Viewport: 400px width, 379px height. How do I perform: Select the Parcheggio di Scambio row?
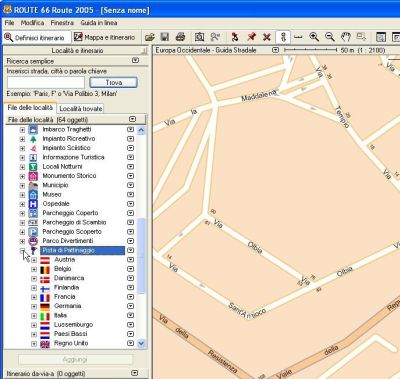click(x=74, y=222)
